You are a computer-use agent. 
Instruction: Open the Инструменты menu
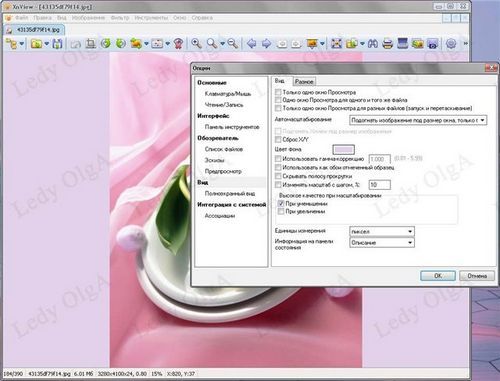point(151,18)
